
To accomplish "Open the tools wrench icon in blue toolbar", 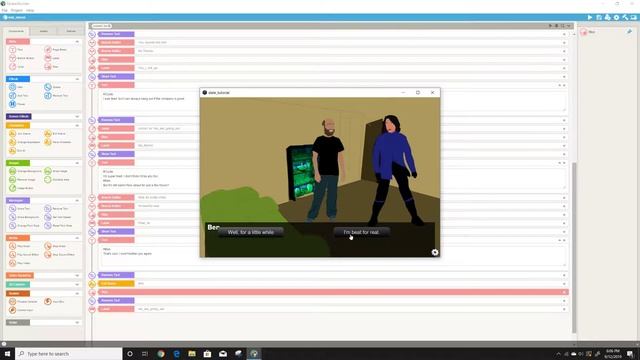I will pyautogui.click(x=625, y=18).
